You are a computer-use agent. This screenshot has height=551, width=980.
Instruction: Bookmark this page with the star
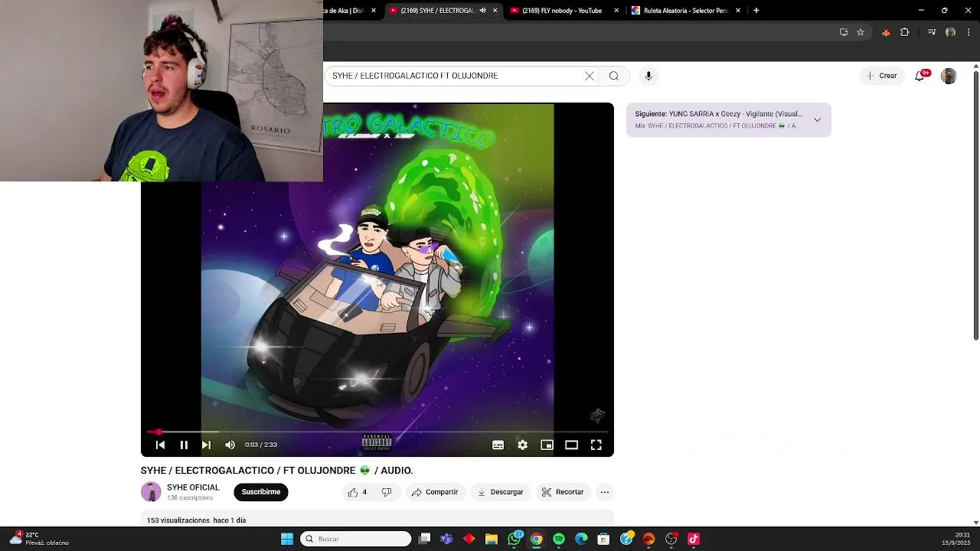861,32
